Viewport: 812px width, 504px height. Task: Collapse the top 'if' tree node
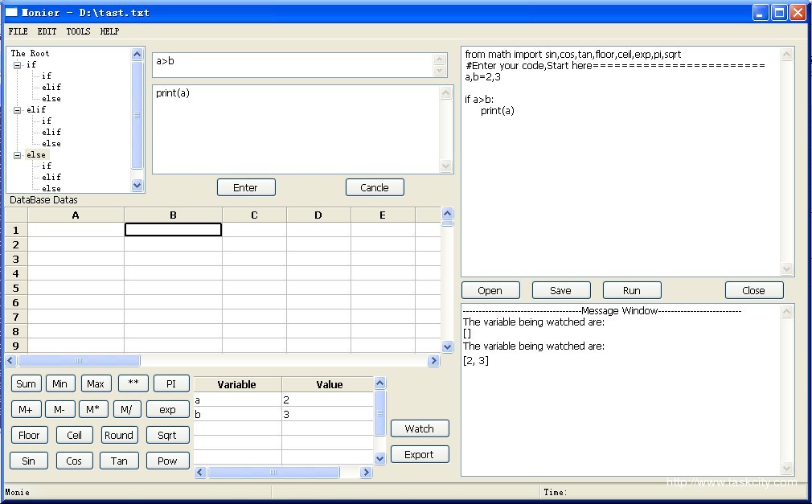(17, 65)
